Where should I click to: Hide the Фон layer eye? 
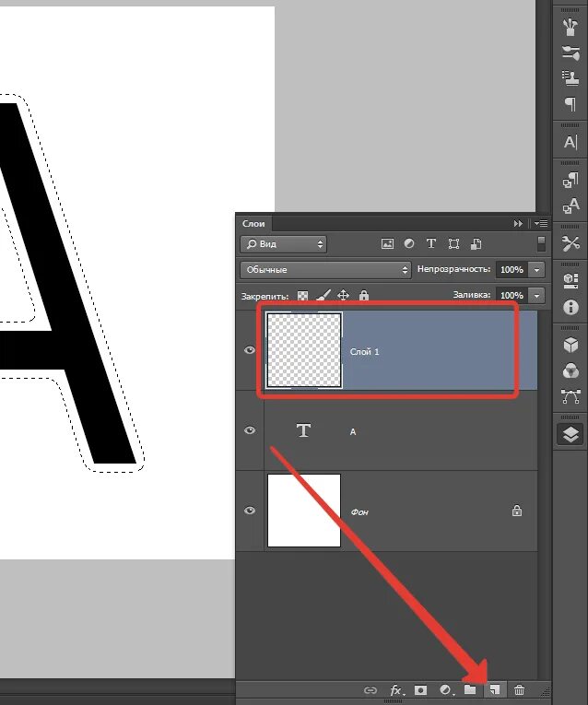click(x=250, y=511)
